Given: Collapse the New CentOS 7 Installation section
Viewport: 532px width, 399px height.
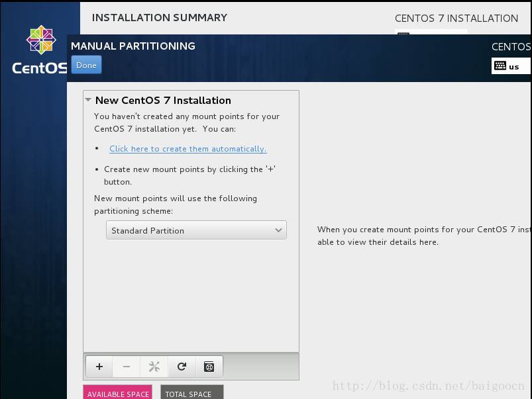Looking at the screenshot, I should tap(88, 100).
